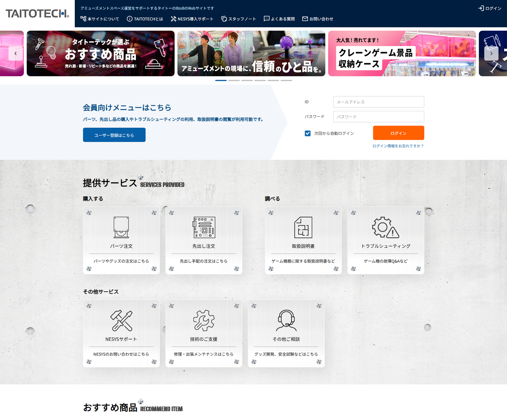Image resolution: width=507 pixels, height=420 pixels.
Task: Click the ゲーム機の故障Q&Aなど text
Action: [386, 261]
